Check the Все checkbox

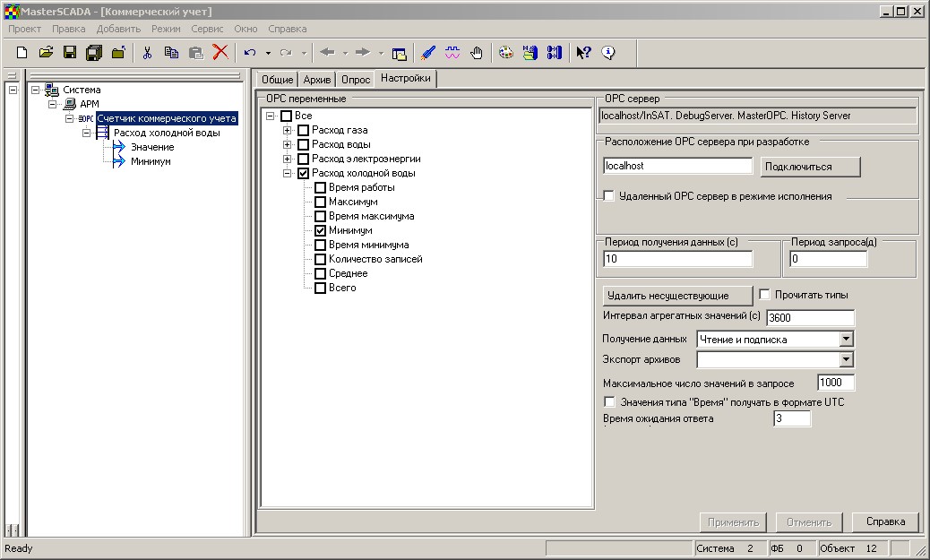tap(286, 116)
